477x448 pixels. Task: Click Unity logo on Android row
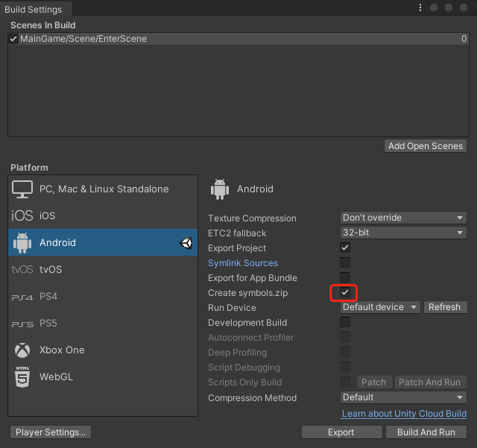(x=186, y=243)
